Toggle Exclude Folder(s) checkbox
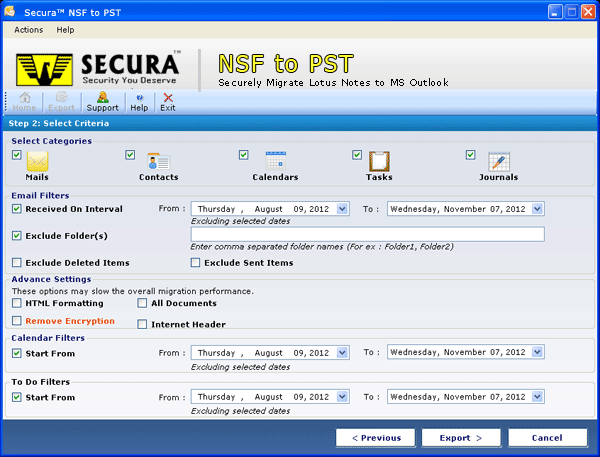The width and height of the screenshot is (600, 457). point(16,236)
